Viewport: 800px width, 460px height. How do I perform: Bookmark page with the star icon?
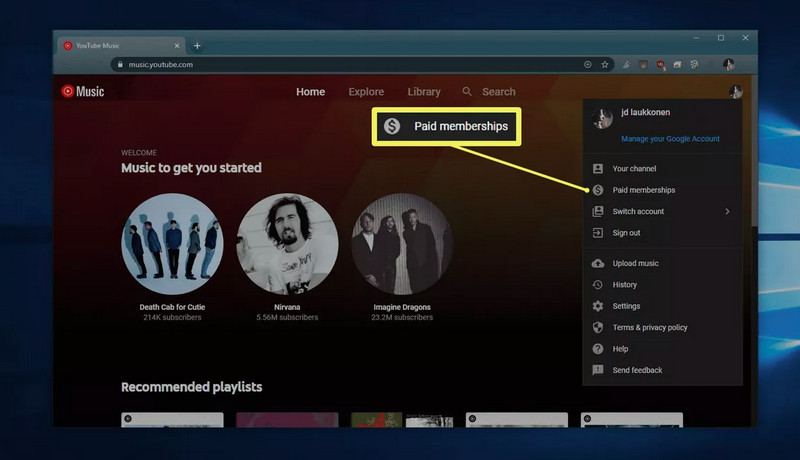(x=605, y=64)
